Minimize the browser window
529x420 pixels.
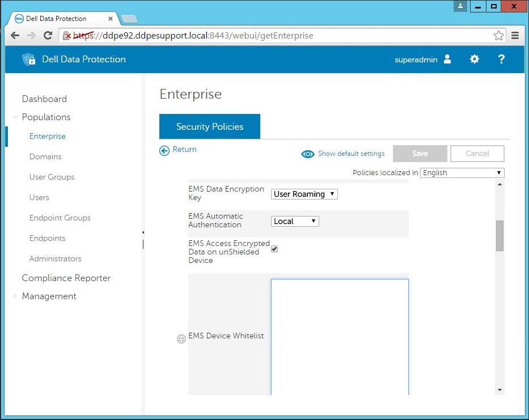[x=478, y=6]
